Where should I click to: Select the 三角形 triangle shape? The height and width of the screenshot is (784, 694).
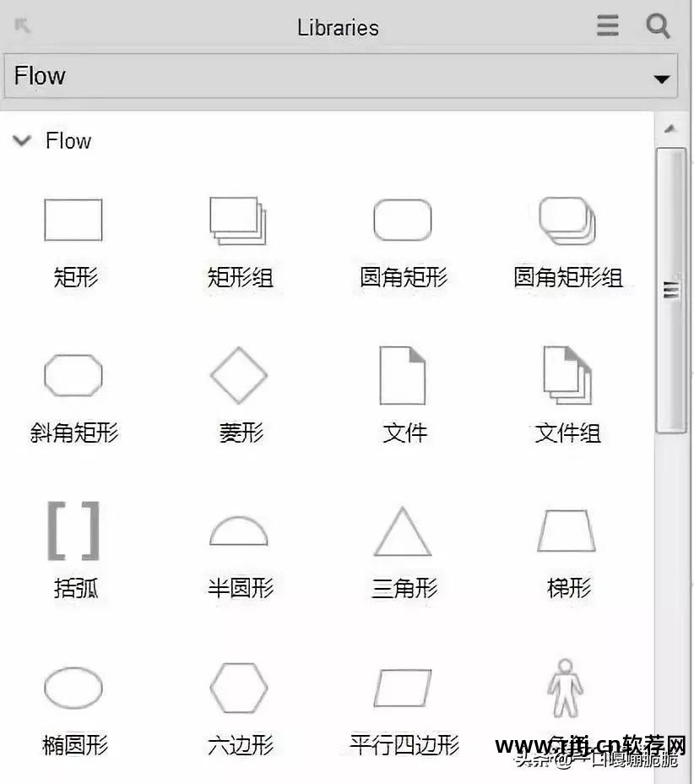(403, 531)
